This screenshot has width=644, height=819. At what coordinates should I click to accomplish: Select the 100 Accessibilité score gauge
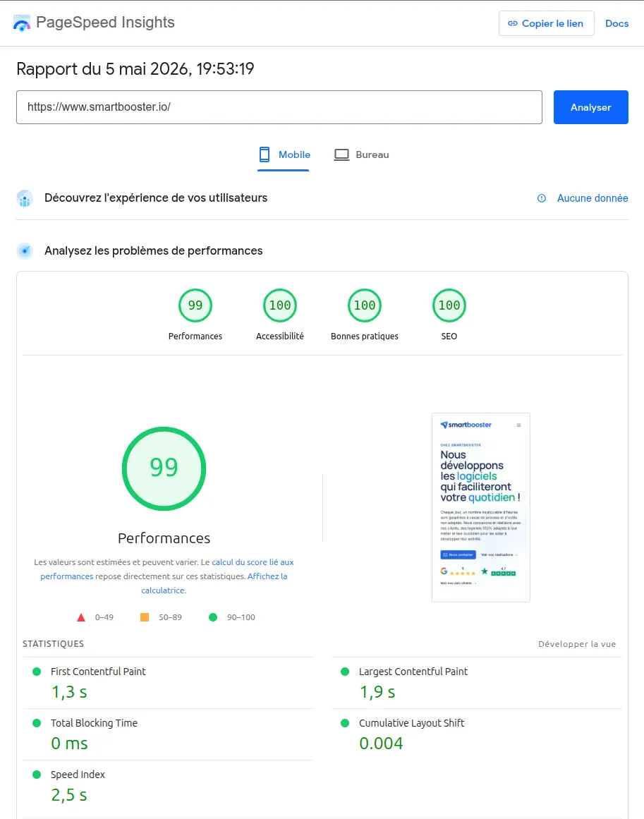280,305
